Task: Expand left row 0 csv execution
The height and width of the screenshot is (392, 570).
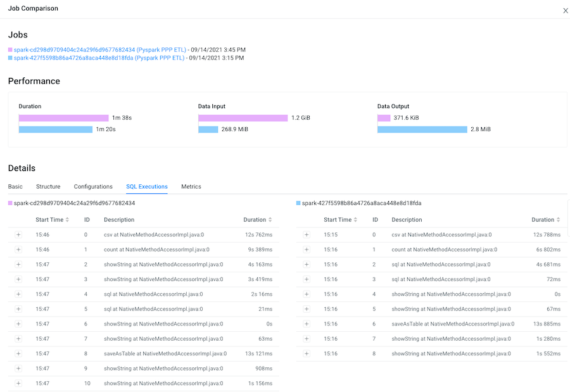Action: point(18,234)
